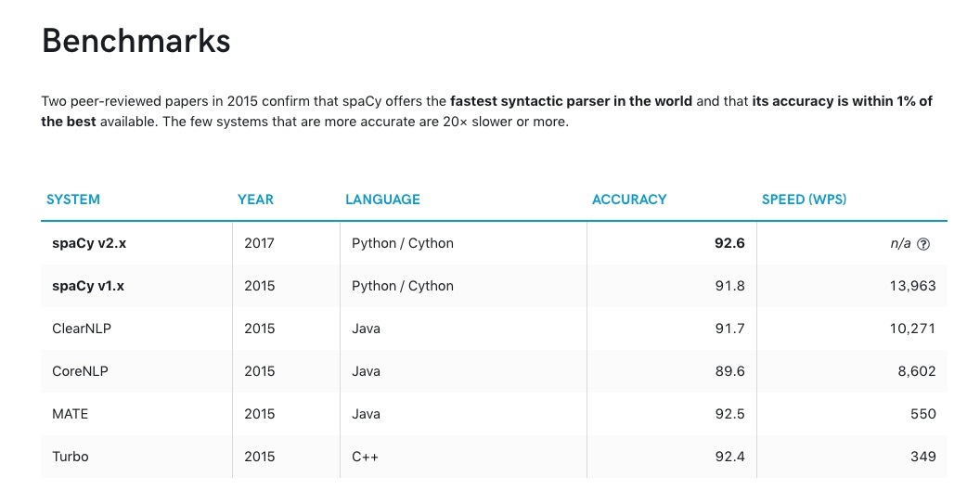Screen dimensions: 980x503
Task: Select the spaCy v2.x row name
Action: 87,243
